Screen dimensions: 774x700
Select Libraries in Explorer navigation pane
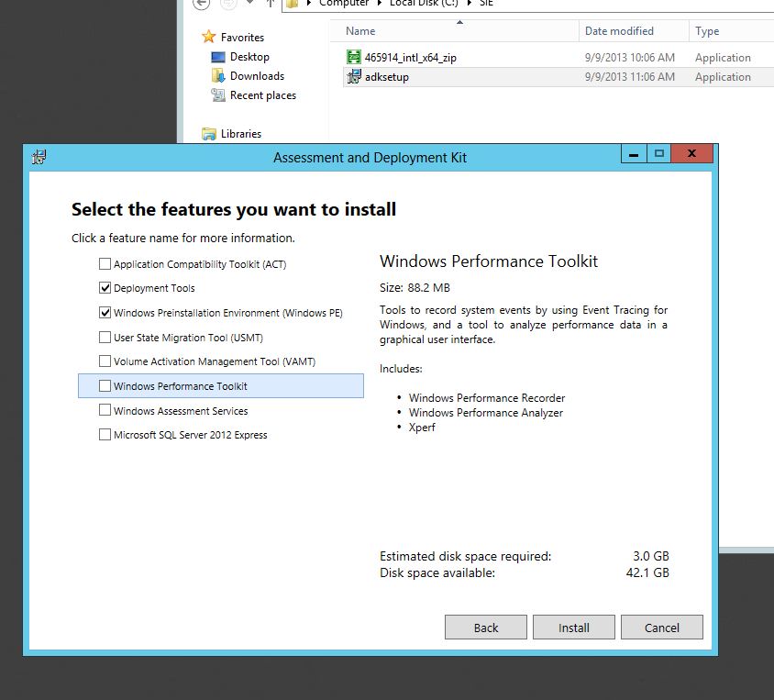click(241, 134)
